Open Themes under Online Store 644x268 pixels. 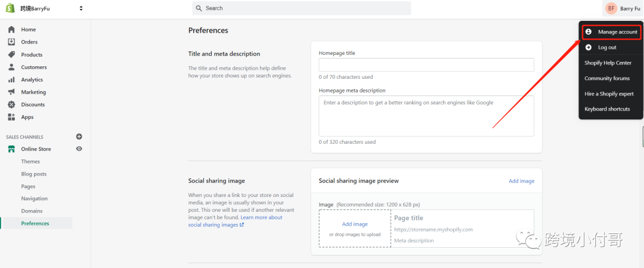[x=30, y=161]
